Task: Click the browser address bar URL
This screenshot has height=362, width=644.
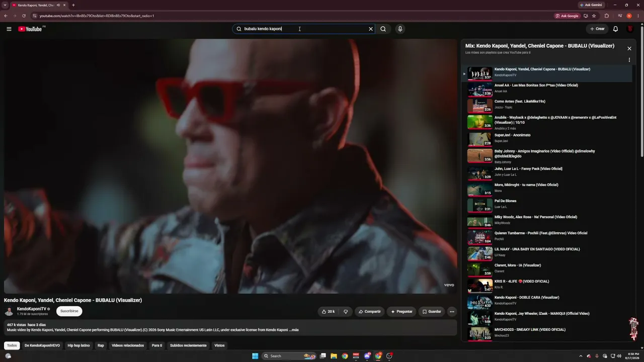Action: click(97, 16)
